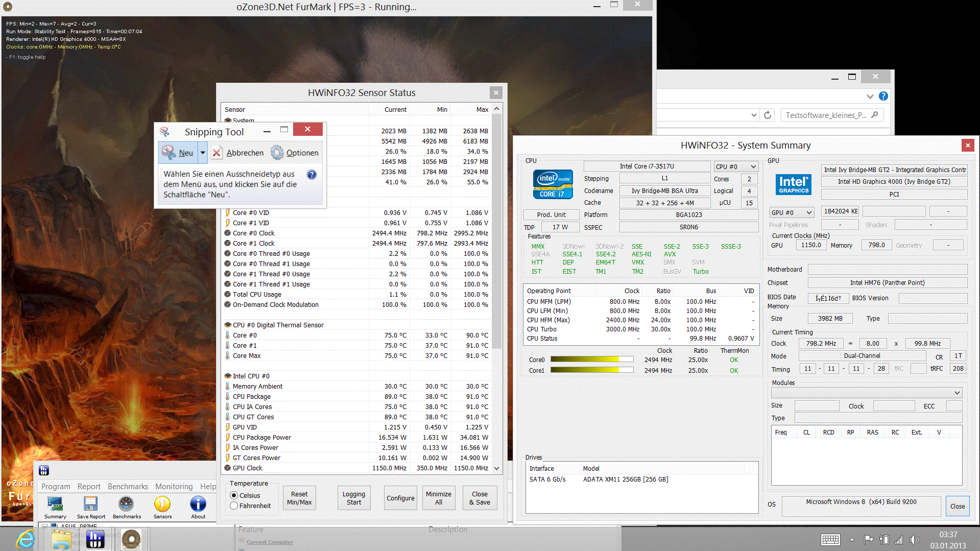Image resolution: width=980 pixels, height=551 pixels.
Task: Switch to HWiNFO32 taskbar icon
Action: coord(95,539)
